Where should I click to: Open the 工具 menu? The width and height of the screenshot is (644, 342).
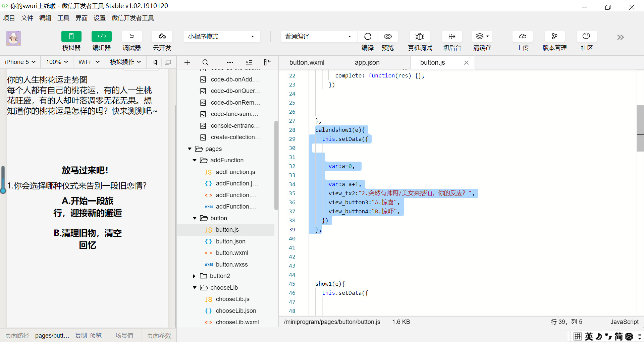63,18
